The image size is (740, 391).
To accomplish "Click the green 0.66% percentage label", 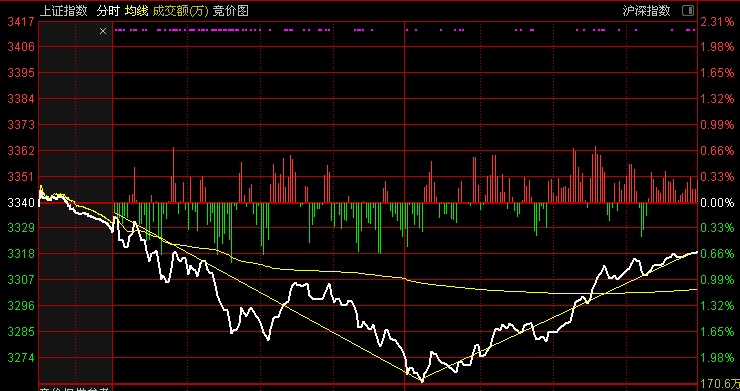I will click(x=717, y=254).
